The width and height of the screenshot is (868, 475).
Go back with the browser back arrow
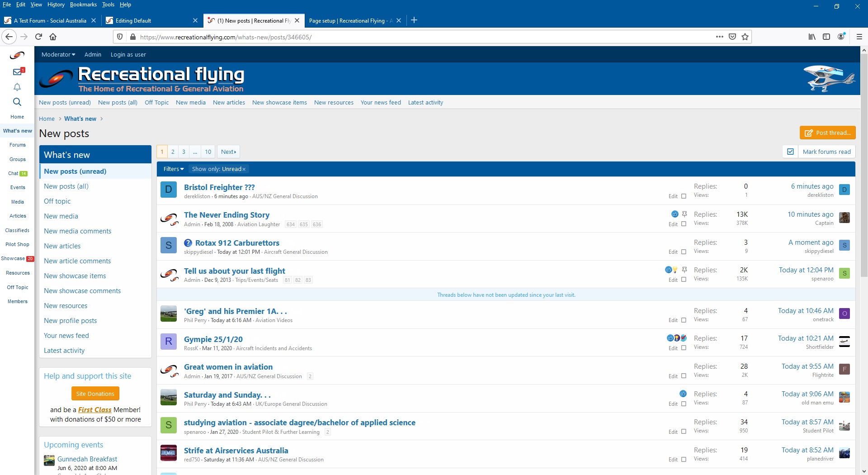[x=9, y=37]
